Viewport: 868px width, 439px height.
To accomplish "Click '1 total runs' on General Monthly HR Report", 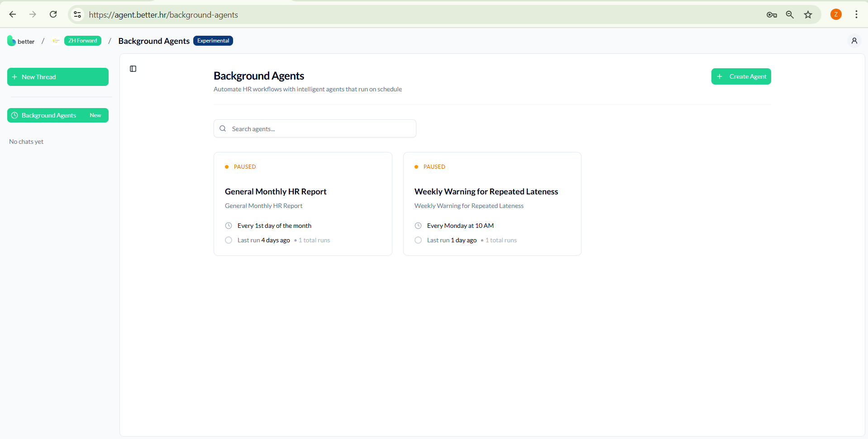I will point(314,240).
